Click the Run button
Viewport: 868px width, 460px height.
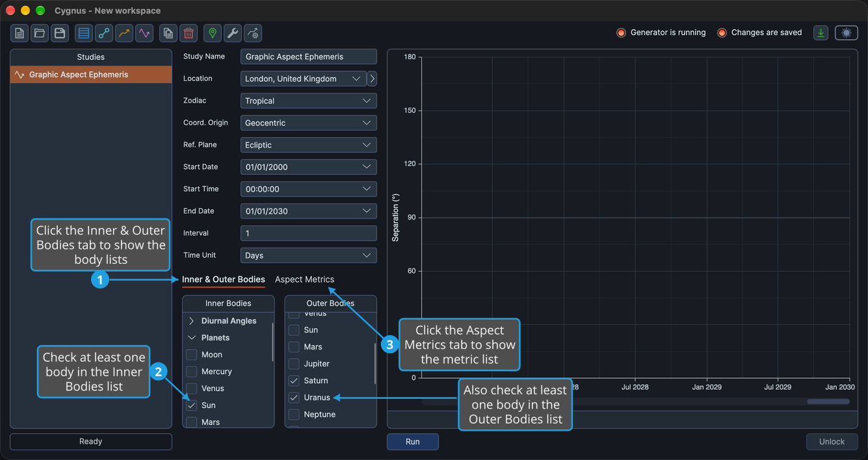pyautogui.click(x=413, y=442)
